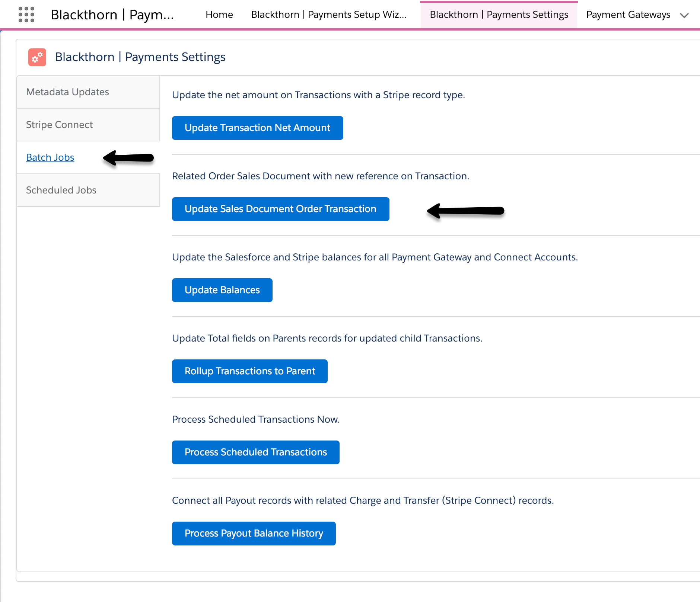The image size is (700, 602).
Task: Click Update Transaction Net Amount button
Action: coord(257,128)
